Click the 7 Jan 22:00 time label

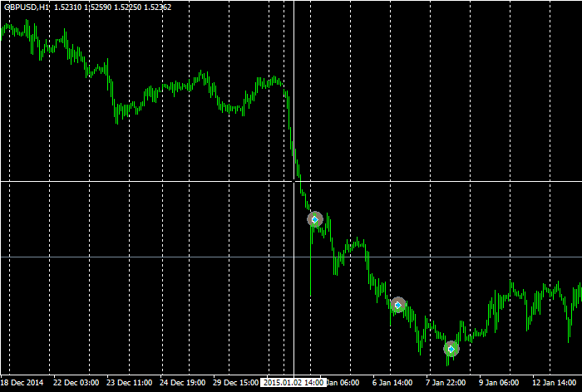[446, 382]
